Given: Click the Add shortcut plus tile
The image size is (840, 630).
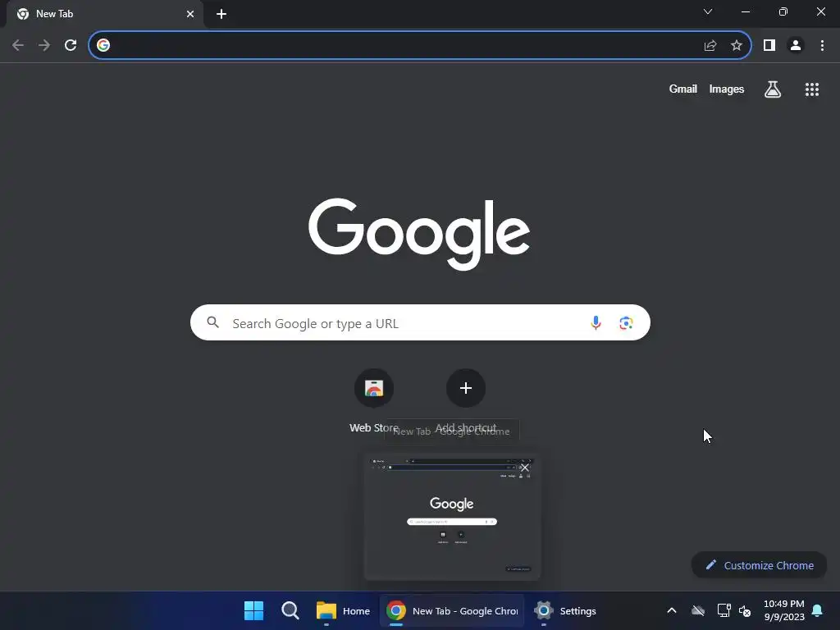Looking at the screenshot, I should (x=466, y=388).
